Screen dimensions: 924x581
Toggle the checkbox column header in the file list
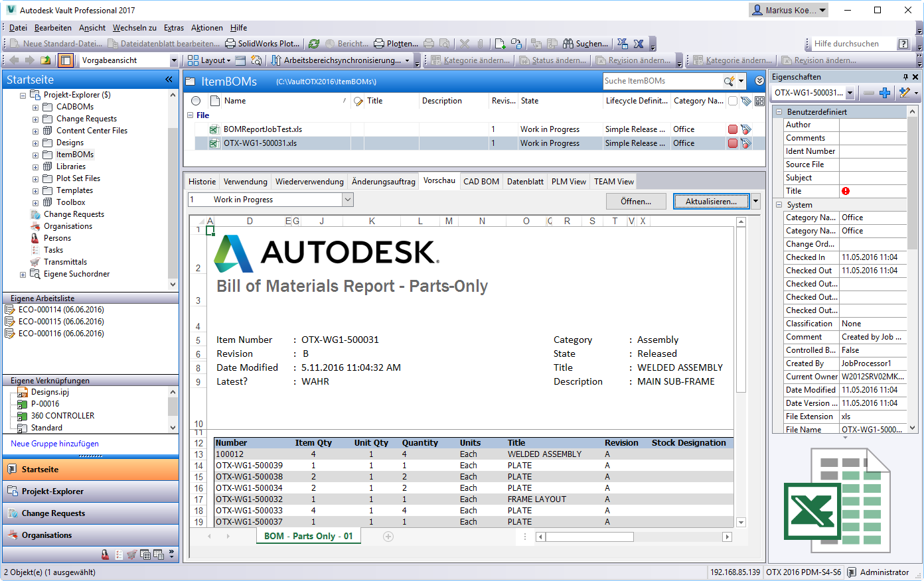click(733, 101)
